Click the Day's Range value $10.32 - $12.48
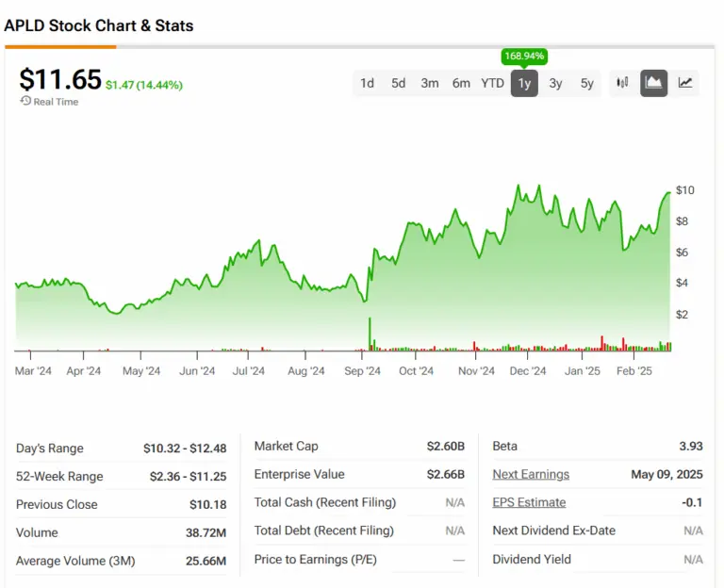Image resolution: width=724 pixels, height=588 pixels. click(x=185, y=449)
